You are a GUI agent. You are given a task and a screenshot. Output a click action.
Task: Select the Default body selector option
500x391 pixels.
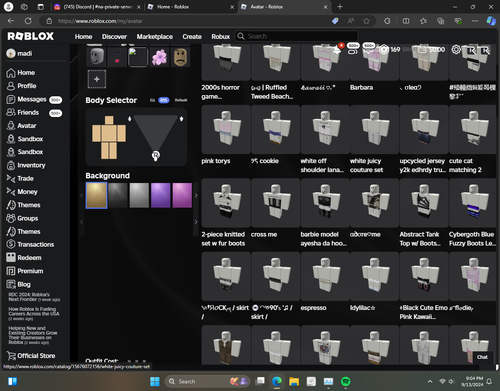tap(181, 100)
